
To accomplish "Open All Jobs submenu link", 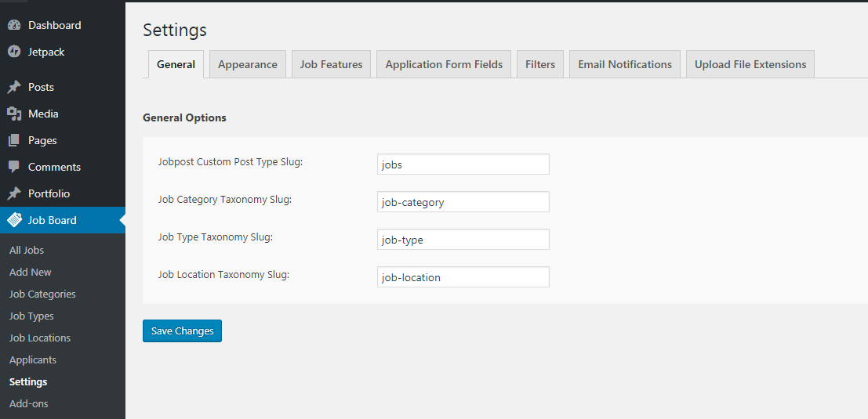I will point(27,250).
